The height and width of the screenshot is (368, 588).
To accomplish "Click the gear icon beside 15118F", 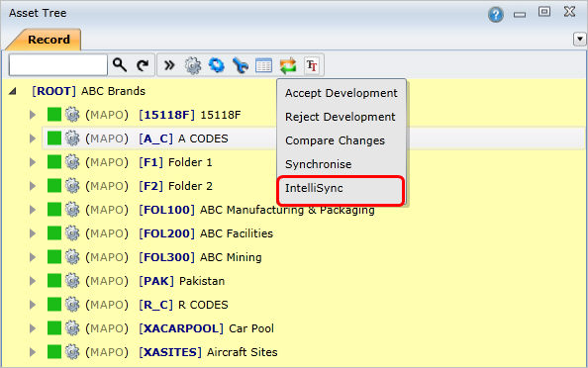I will pos(72,115).
